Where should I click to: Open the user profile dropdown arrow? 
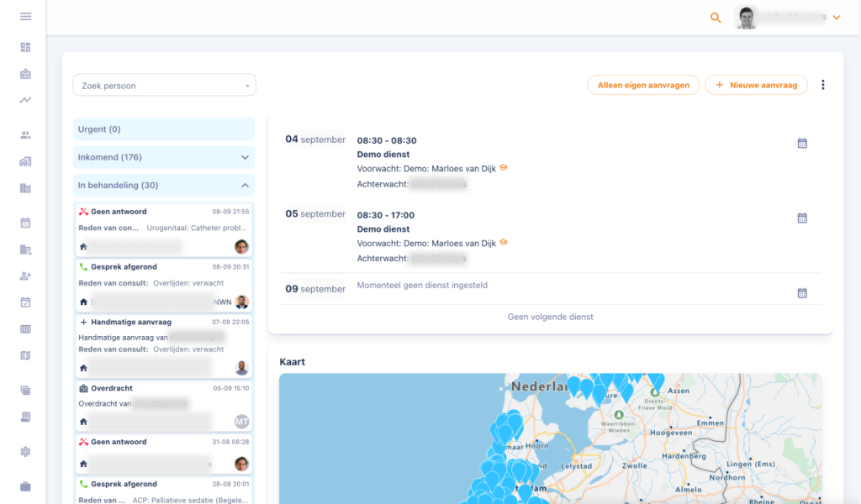836,18
